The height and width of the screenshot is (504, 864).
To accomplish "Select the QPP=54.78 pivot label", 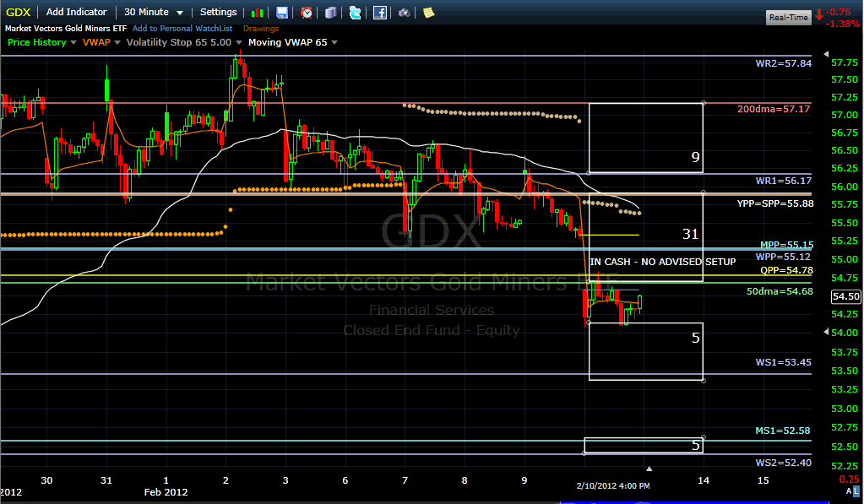I will pos(786,270).
